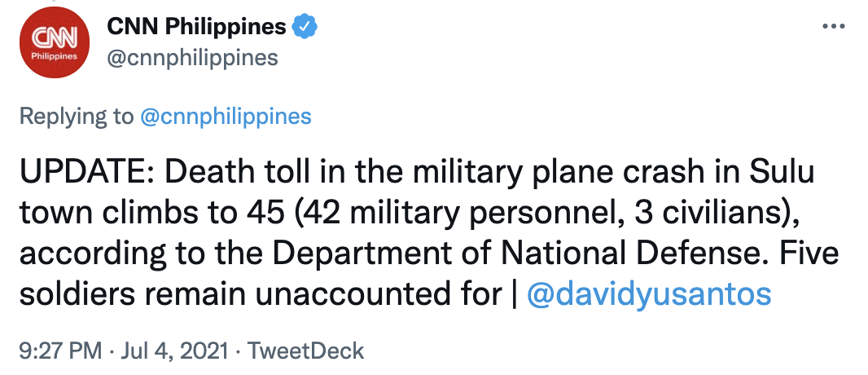
Task: Click @cnnphilippines in the Replying to line
Action: tap(226, 117)
